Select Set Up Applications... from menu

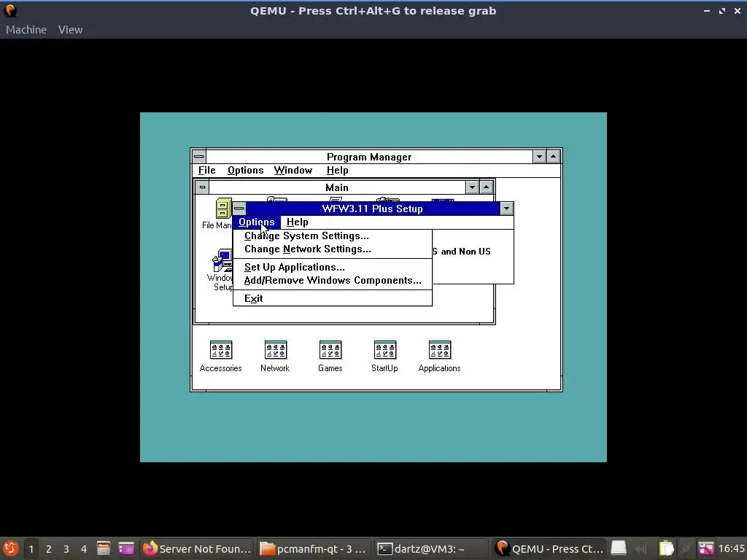click(333, 267)
